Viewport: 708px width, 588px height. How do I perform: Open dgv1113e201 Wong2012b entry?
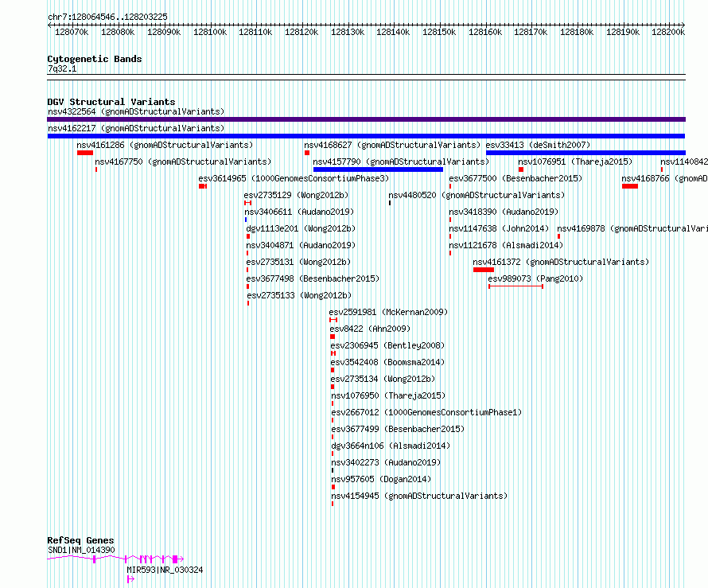(301, 228)
